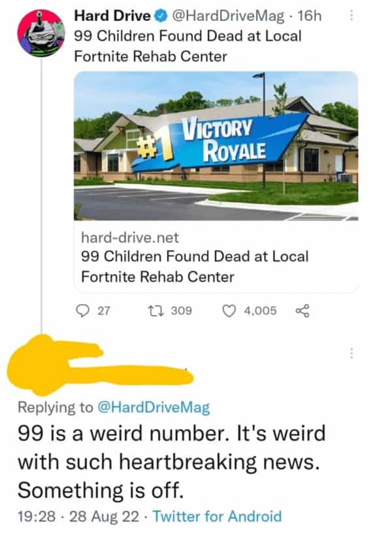
Task: View the 4,005 likes count
Action: pyautogui.click(x=260, y=311)
